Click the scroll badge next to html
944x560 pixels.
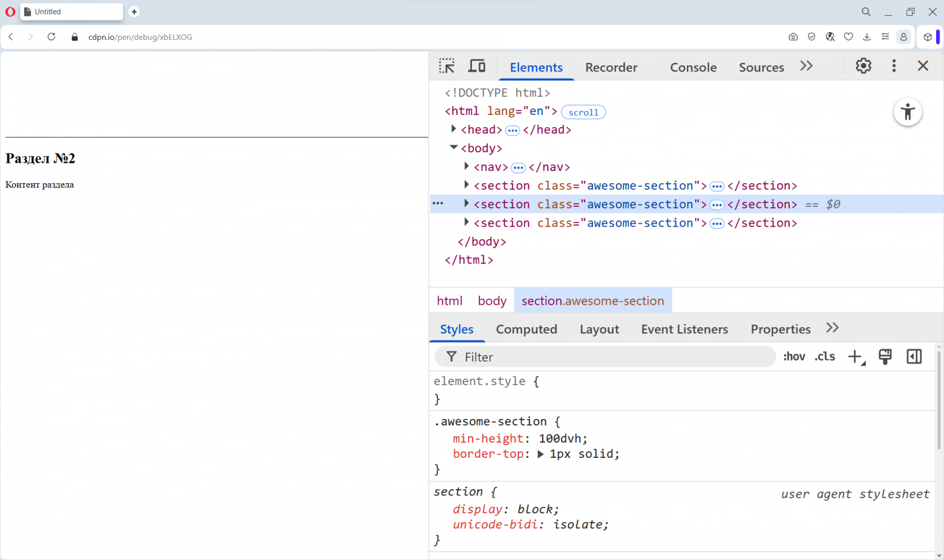(583, 112)
